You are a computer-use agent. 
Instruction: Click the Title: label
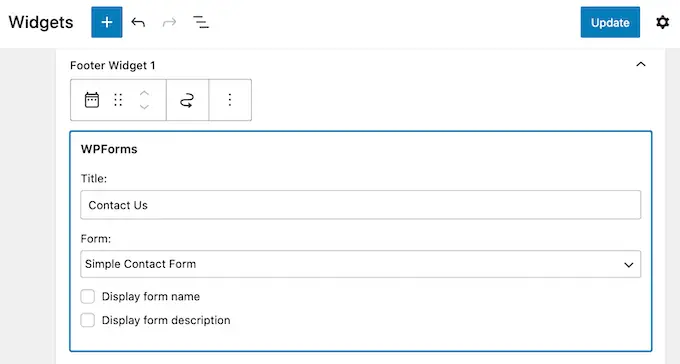(94, 179)
